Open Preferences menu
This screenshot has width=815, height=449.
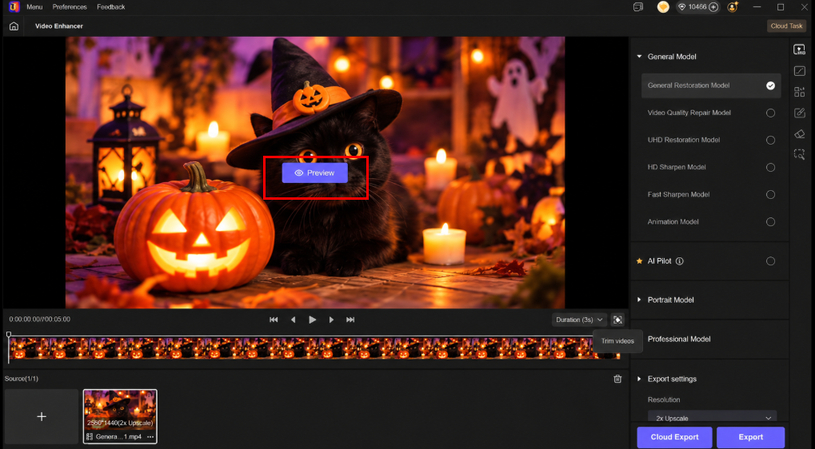click(70, 7)
